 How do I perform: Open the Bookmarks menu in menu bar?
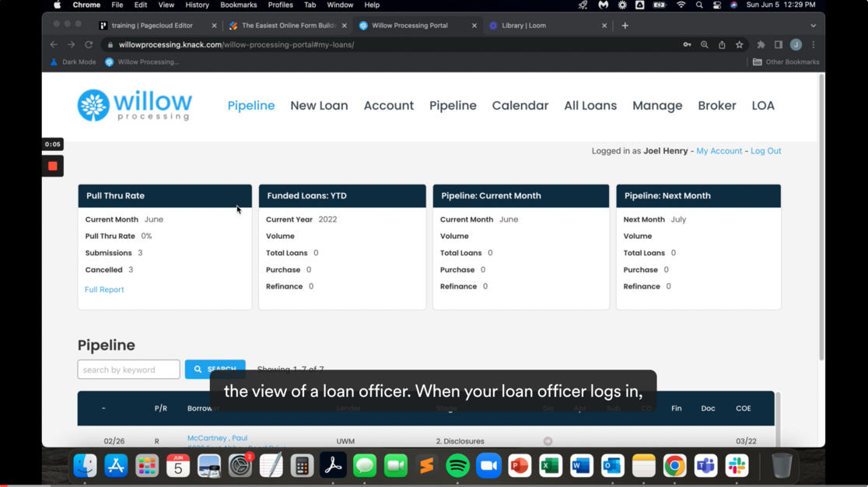click(238, 5)
